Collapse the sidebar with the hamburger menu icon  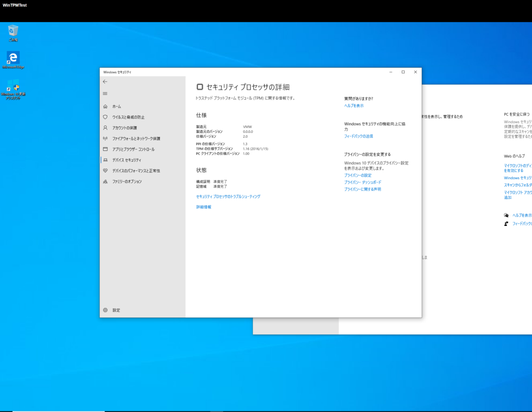pyautogui.click(x=105, y=93)
